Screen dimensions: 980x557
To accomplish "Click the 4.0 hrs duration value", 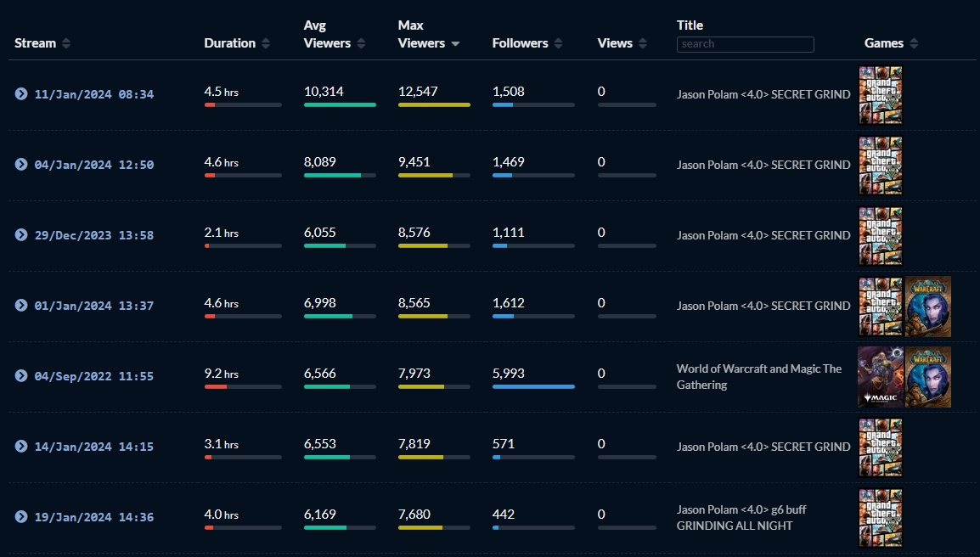I will [222, 515].
